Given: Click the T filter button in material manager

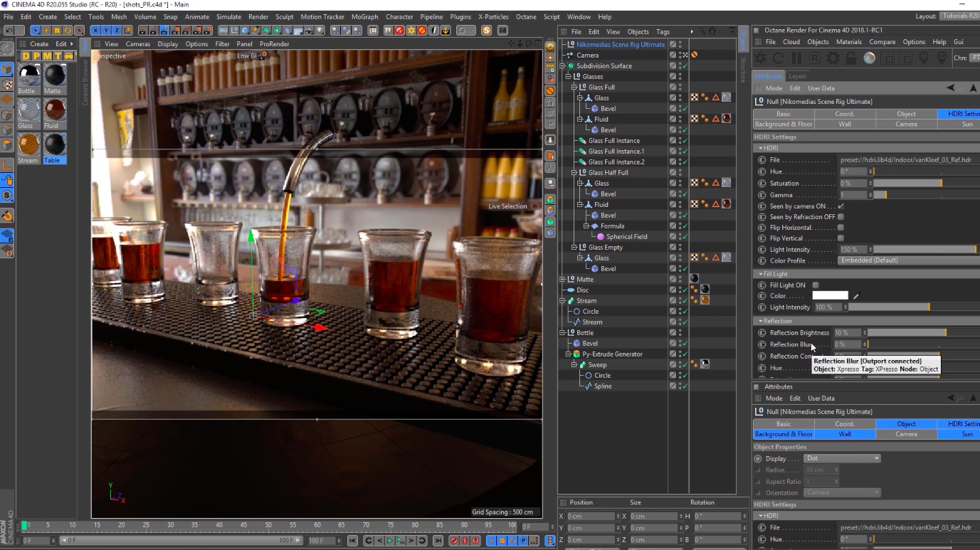Looking at the screenshot, I should point(58,56).
